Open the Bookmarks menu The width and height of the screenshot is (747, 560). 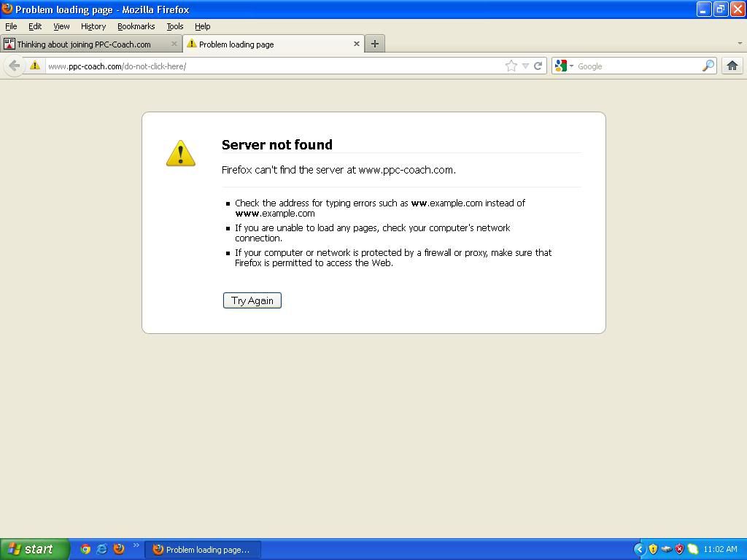(136, 26)
